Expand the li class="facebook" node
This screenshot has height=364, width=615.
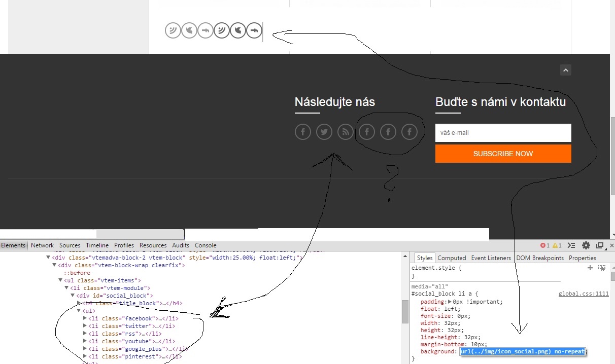(85, 318)
